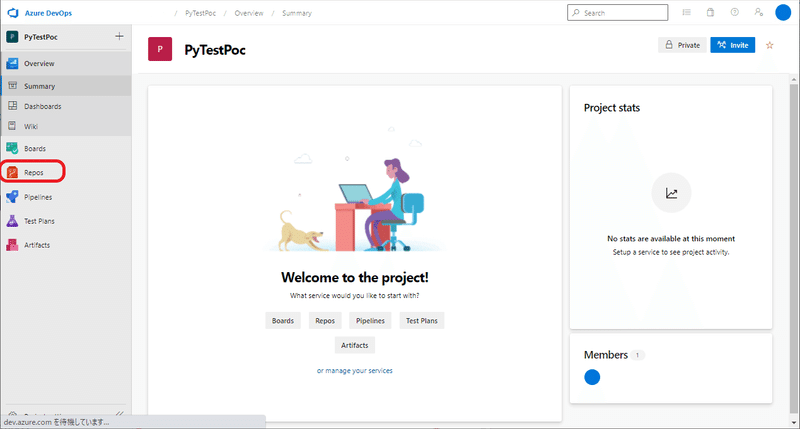The width and height of the screenshot is (800, 429).
Task: Click the PyTestPoc breadcrumb link
Action: (x=201, y=13)
